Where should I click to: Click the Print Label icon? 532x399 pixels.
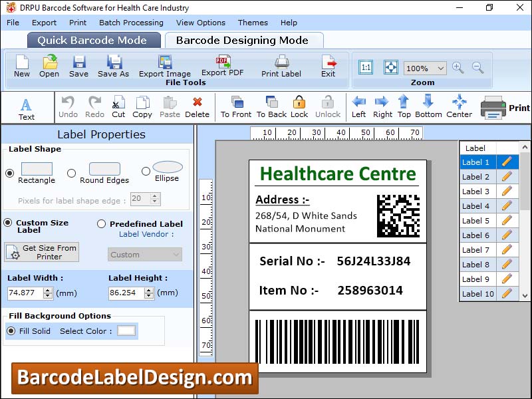[281, 66]
